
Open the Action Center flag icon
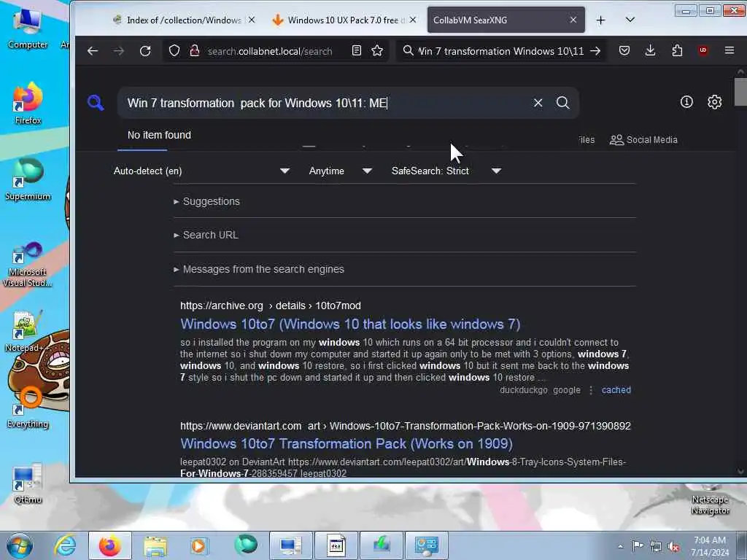pos(638,545)
